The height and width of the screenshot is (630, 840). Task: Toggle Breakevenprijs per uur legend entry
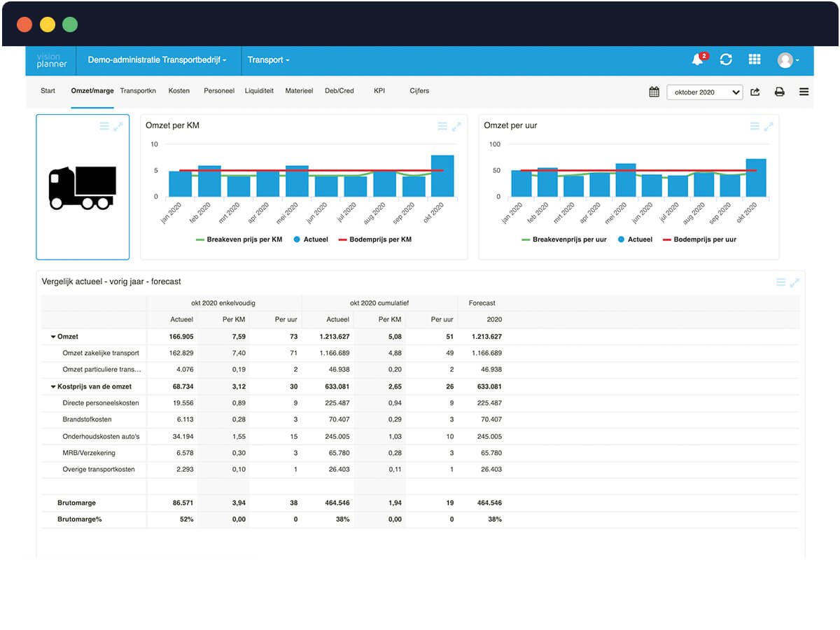point(564,239)
